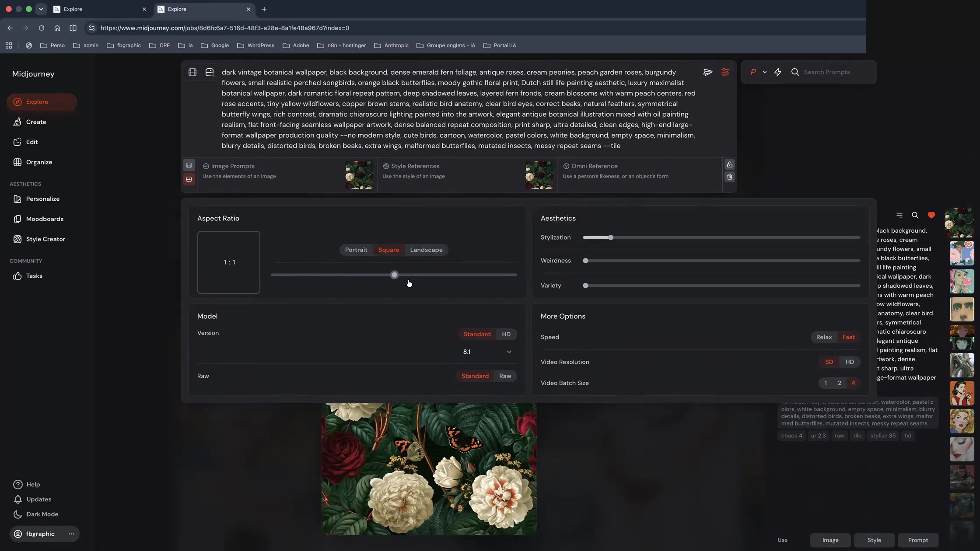Switch to the first Explore browser tab

(99, 9)
